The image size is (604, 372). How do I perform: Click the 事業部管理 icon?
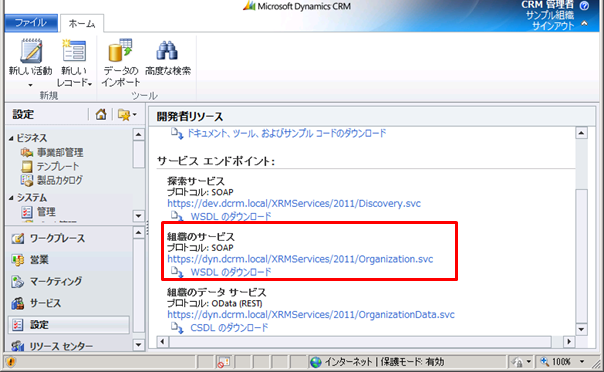click(x=27, y=152)
